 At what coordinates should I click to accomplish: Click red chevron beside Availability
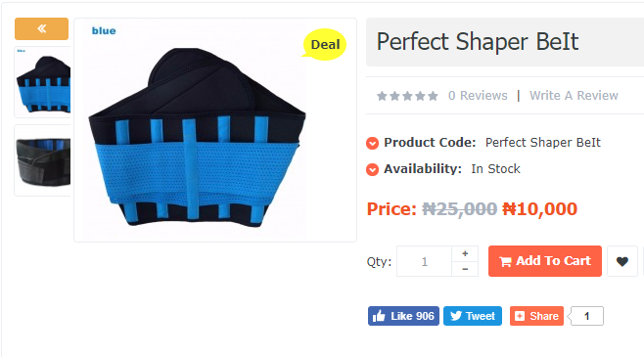(x=372, y=169)
